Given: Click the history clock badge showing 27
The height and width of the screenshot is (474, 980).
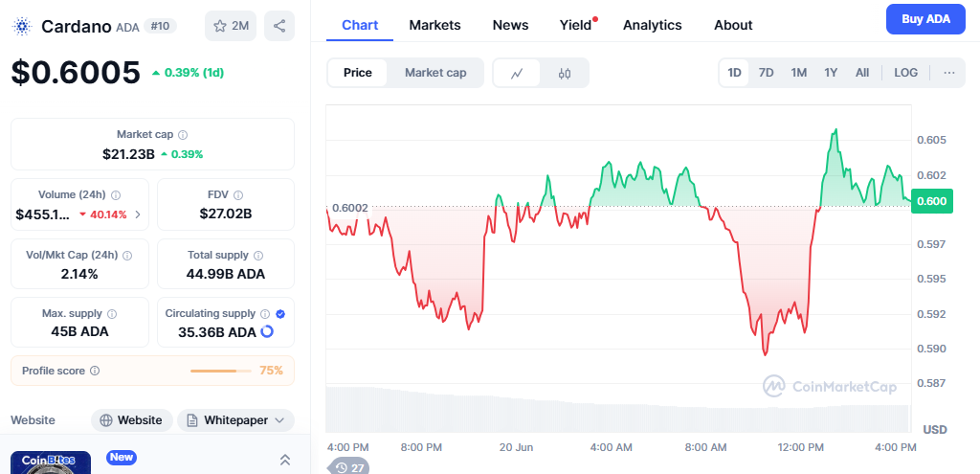Looking at the screenshot, I should [348, 467].
